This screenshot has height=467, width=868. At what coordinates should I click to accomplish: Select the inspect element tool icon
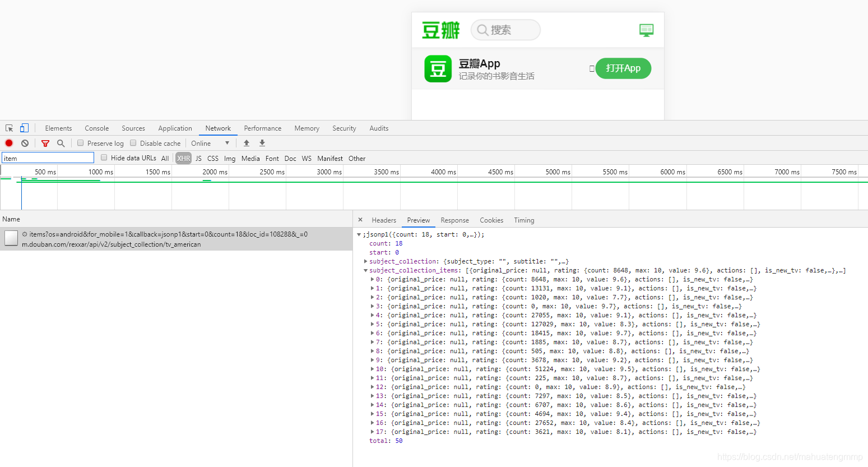(x=10, y=128)
